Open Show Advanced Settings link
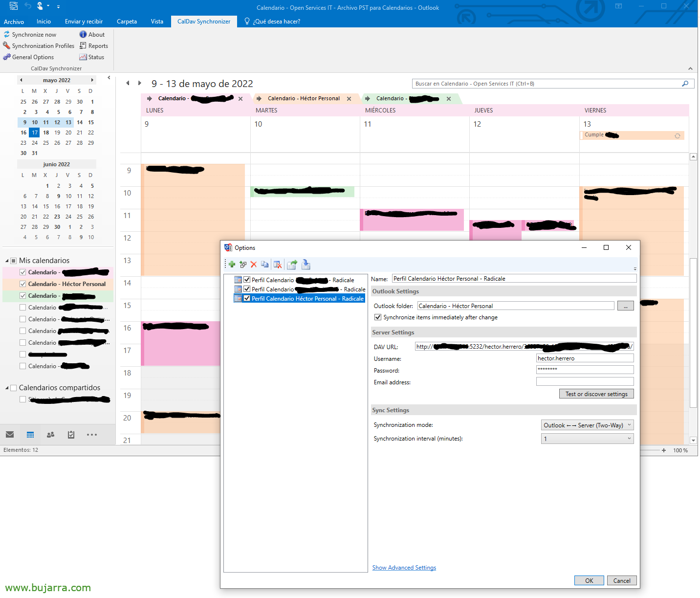Viewport: 700px width, 598px height. coord(404,568)
